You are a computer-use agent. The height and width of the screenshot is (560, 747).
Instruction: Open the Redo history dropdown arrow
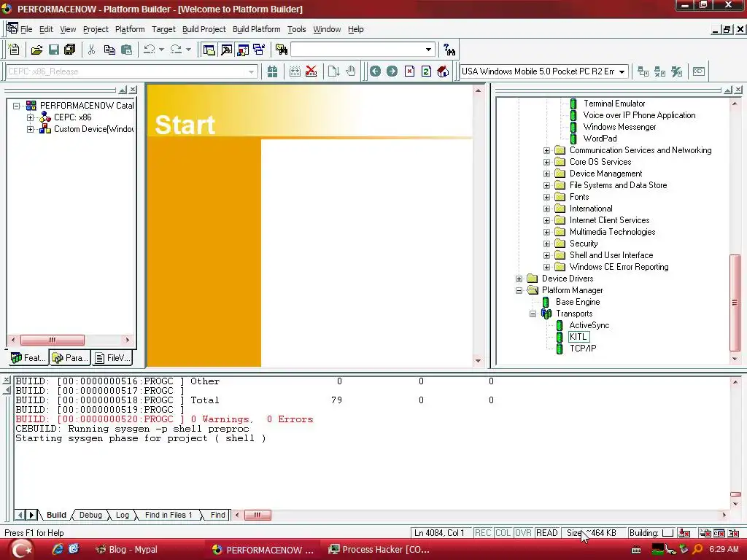(188, 50)
